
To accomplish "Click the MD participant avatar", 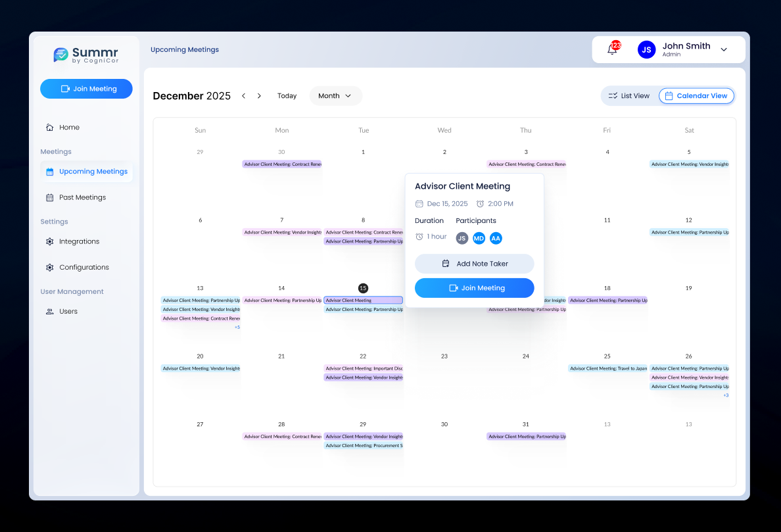I will [479, 238].
